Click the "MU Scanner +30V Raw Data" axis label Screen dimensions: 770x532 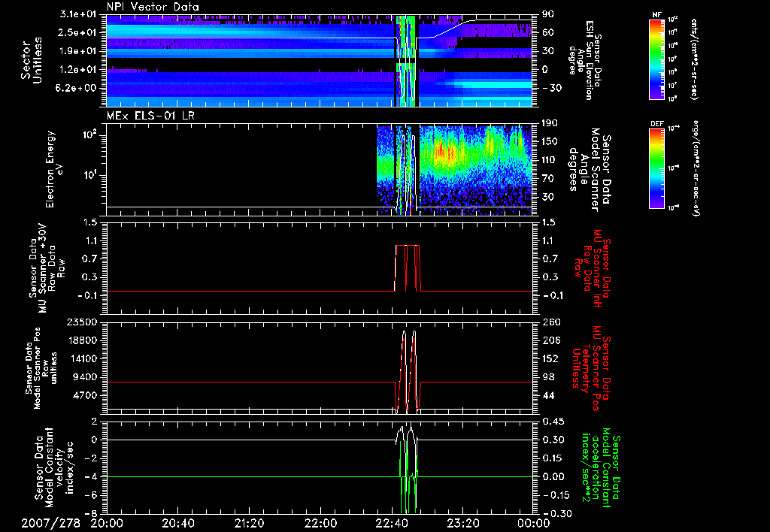(47, 268)
